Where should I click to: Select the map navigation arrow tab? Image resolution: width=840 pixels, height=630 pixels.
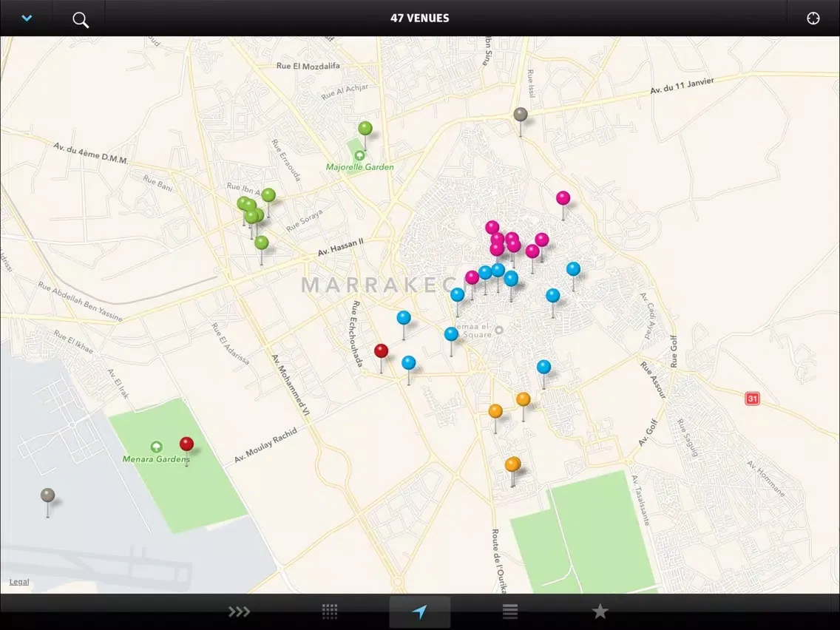pos(419,612)
